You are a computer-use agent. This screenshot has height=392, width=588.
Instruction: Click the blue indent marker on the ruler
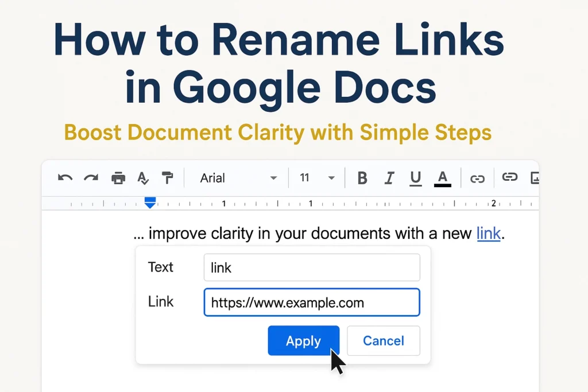point(150,202)
